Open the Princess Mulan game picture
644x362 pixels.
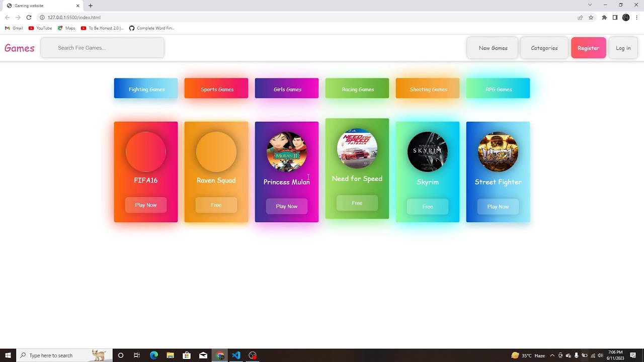287,152
